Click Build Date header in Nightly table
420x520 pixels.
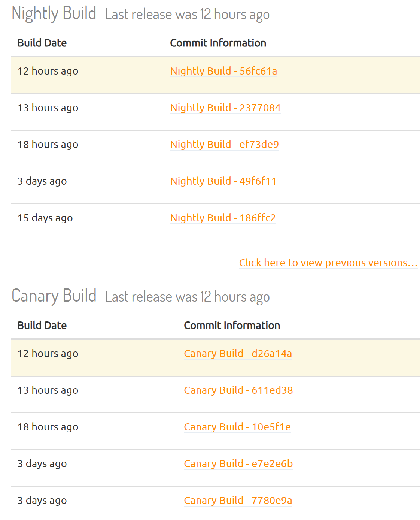pyautogui.click(x=42, y=43)
